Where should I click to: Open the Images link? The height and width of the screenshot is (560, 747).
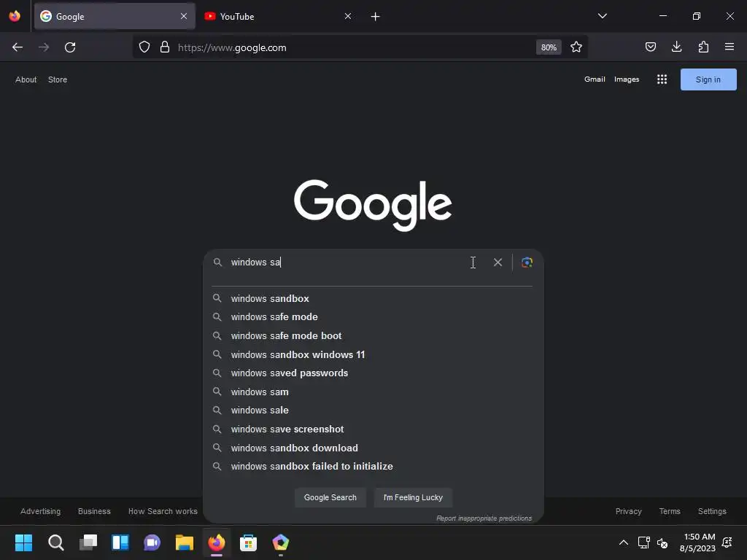tap(627, 79)
